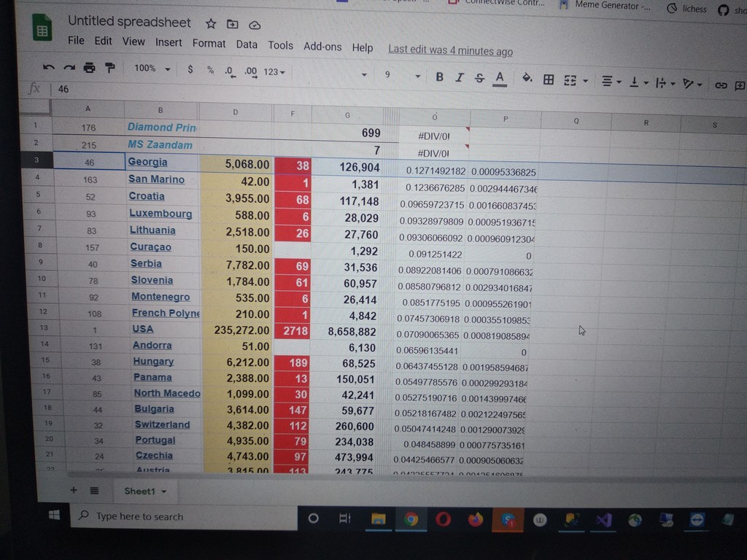Click the taskbar search box
747x560 pixels.
[184, 517]
